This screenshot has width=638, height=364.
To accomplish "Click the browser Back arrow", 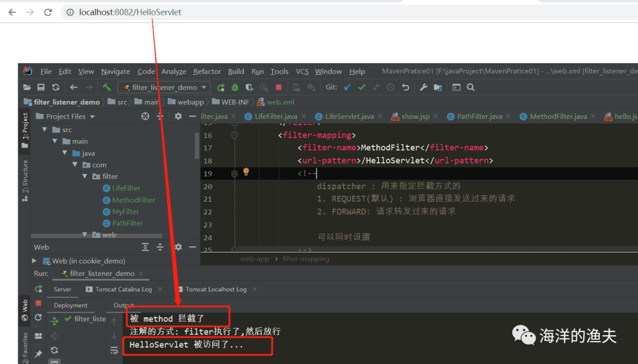I will point(12,12).
